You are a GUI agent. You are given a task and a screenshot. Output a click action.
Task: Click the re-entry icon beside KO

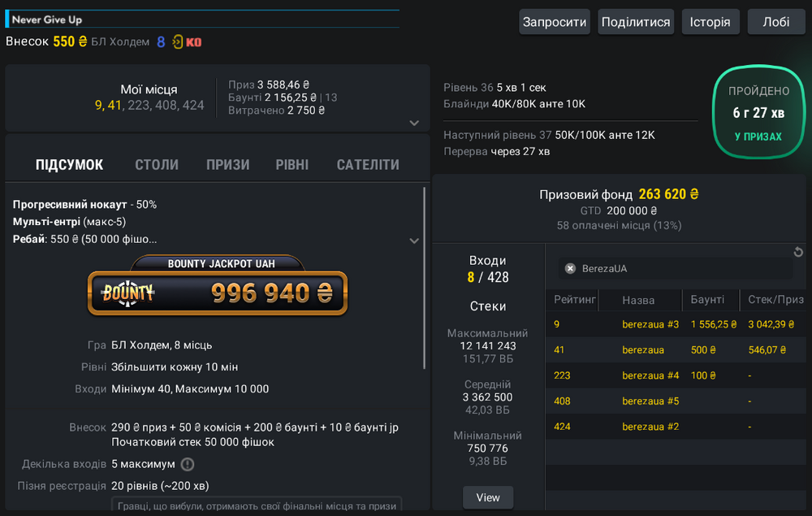(178, 41)
